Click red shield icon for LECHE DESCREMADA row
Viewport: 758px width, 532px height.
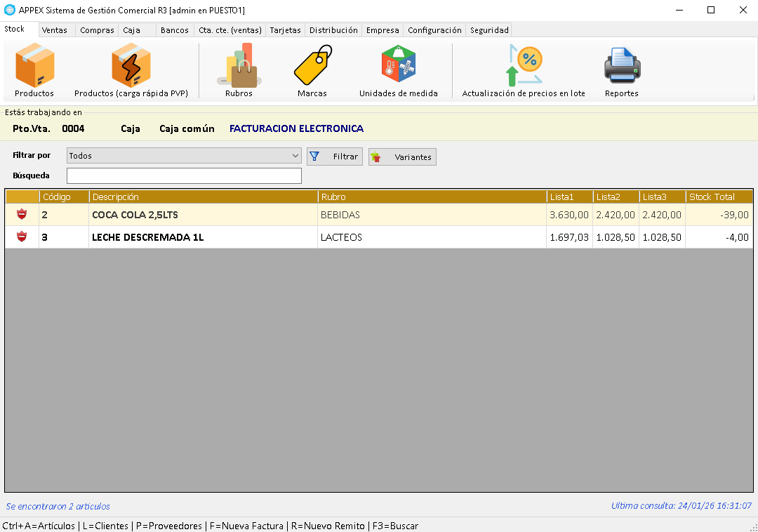coord(22,237)
